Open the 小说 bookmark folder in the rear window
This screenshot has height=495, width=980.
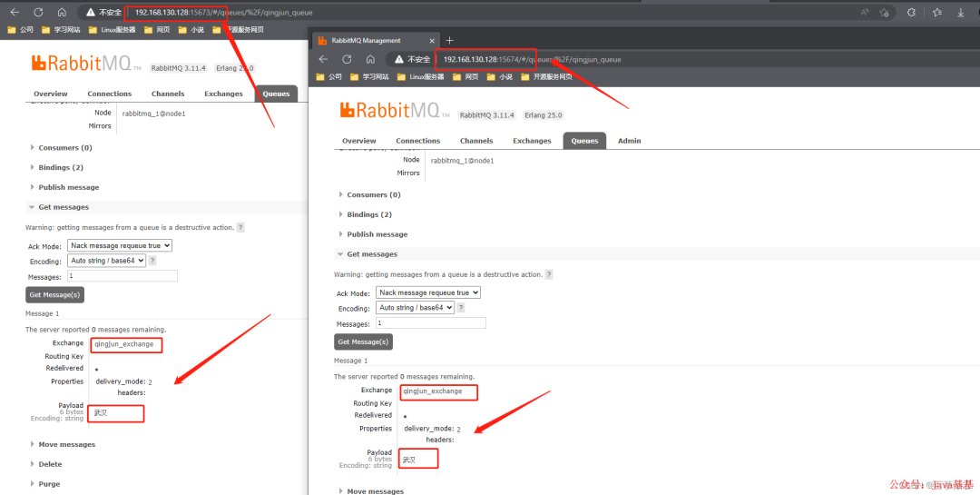tap(191, 29)
